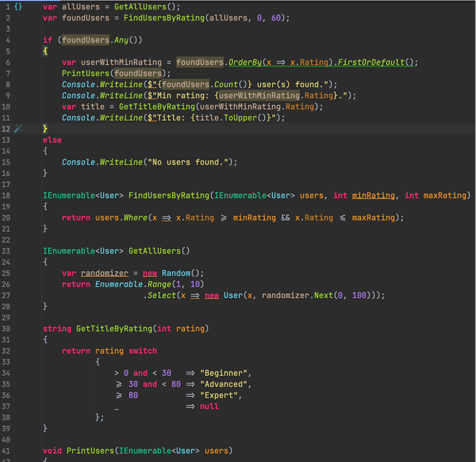Click the highlighted opening brace on line 5
The width and height of the screenshot is (476, 462).
pyautogui.click(x=45, y=51)
